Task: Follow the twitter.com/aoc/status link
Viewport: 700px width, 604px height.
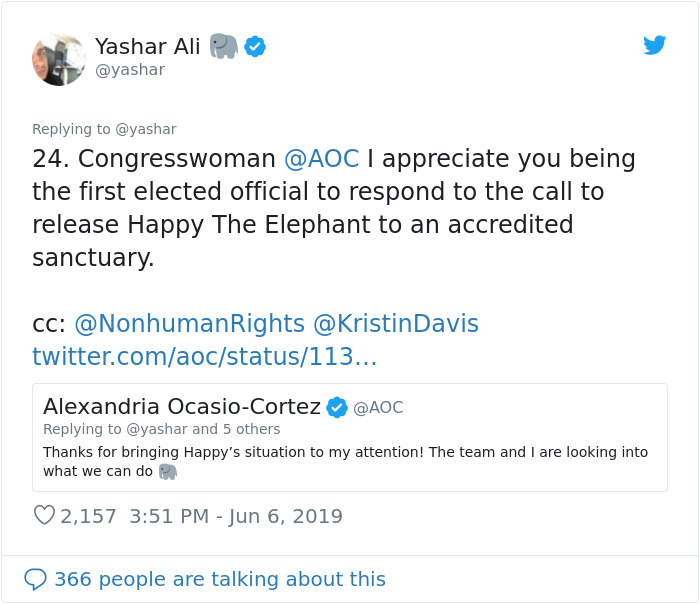Action: 205,356
